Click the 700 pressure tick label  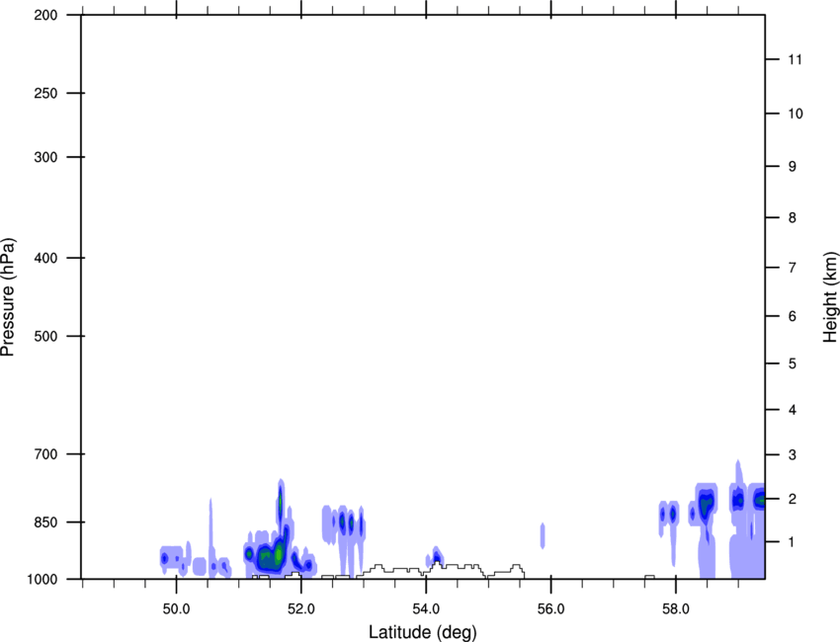point(45,454)
